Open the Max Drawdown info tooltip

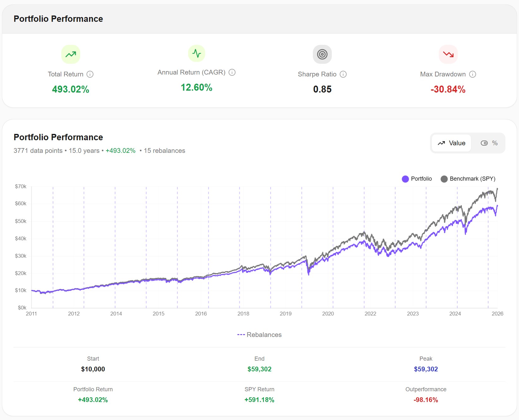473,74
